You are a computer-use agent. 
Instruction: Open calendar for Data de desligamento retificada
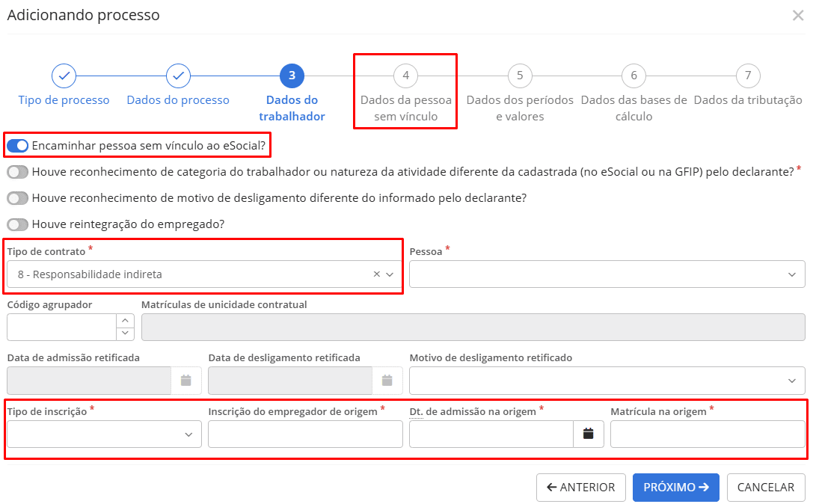[x=387, y=381]
